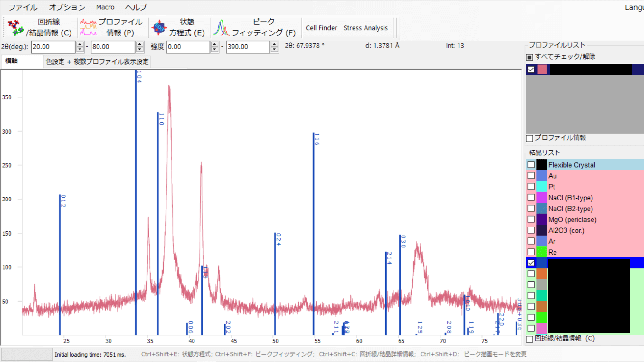
Task: Open the Macro menu
Action: [105, 7]
